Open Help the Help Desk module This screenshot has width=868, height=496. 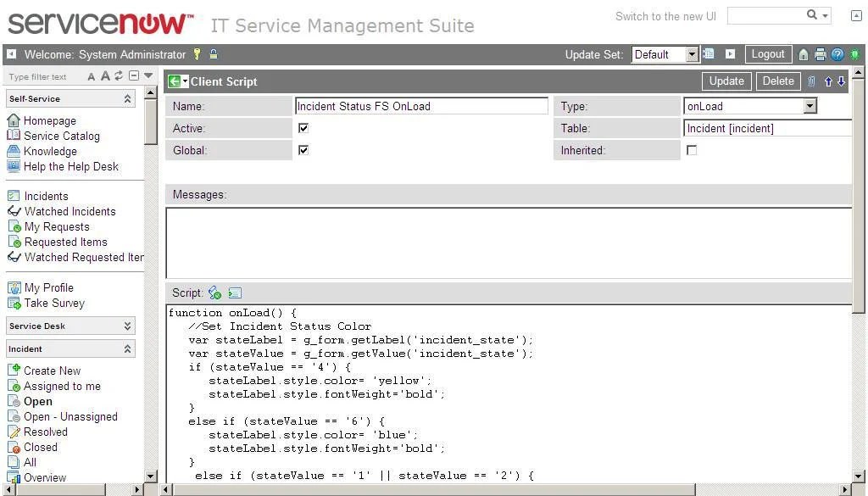tap(71, 167)
